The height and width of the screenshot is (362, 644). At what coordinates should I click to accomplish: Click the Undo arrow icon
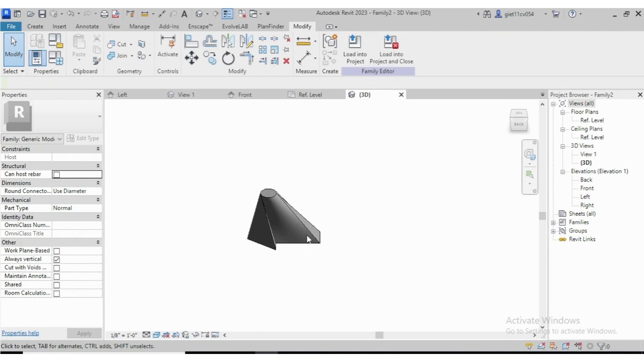pos(70,14)
